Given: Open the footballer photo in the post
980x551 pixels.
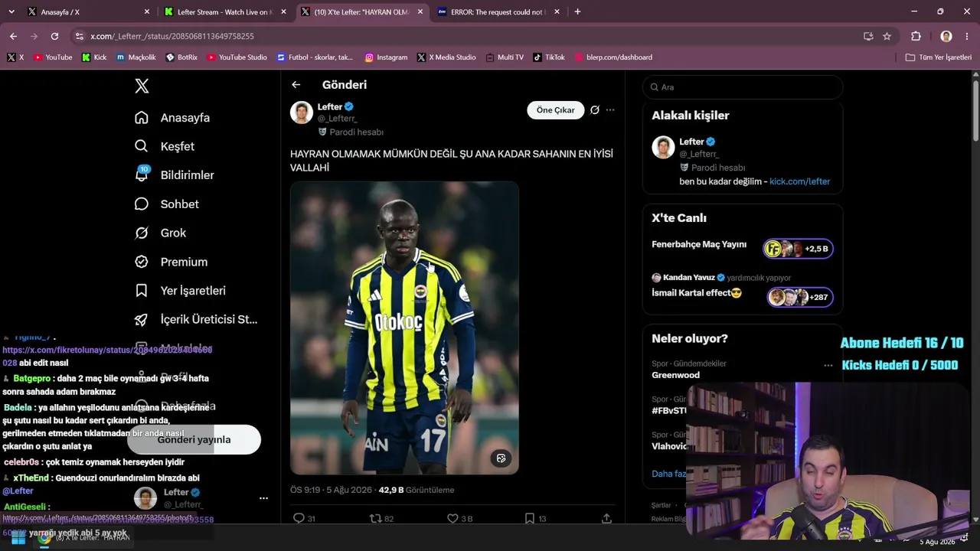Looking at the screenshot, I should pyautogui.click(x=404, y=328).
